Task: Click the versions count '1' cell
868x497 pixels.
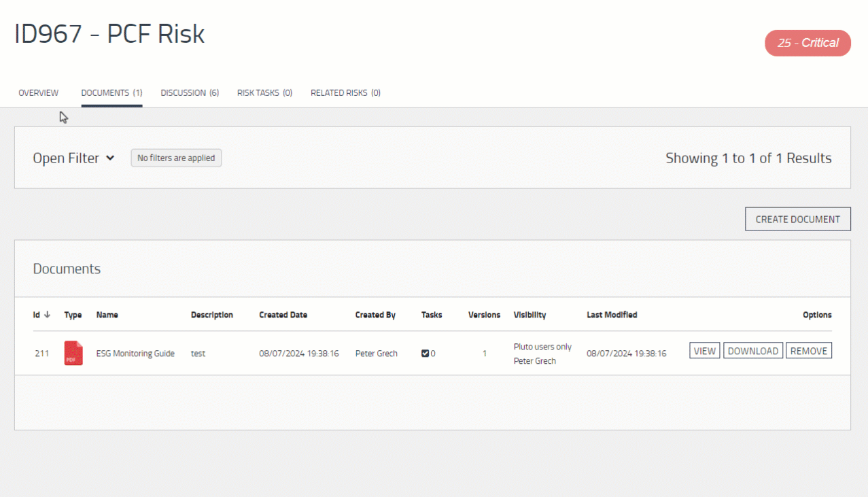Action: pyautogui.click(x=485, y=354)
